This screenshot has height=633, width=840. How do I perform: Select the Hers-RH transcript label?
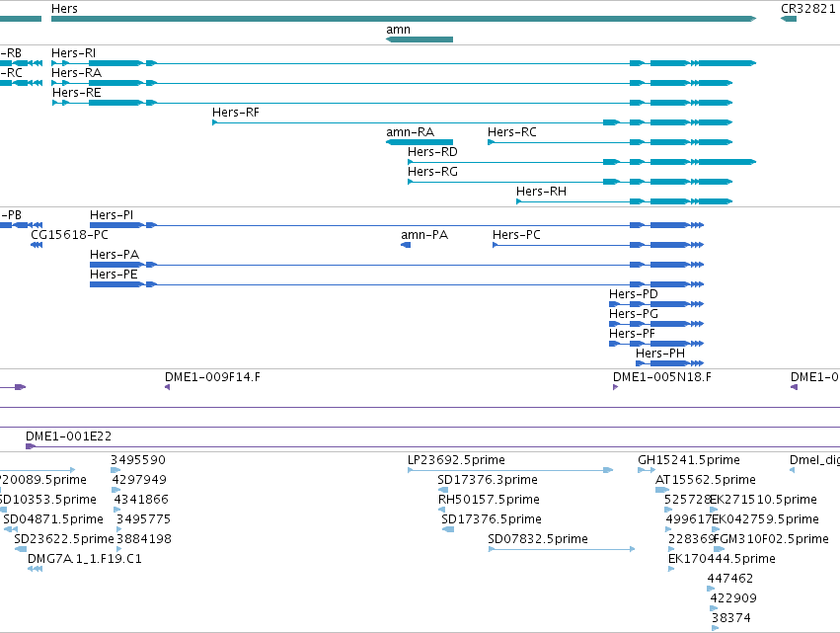tap(541, 192)
